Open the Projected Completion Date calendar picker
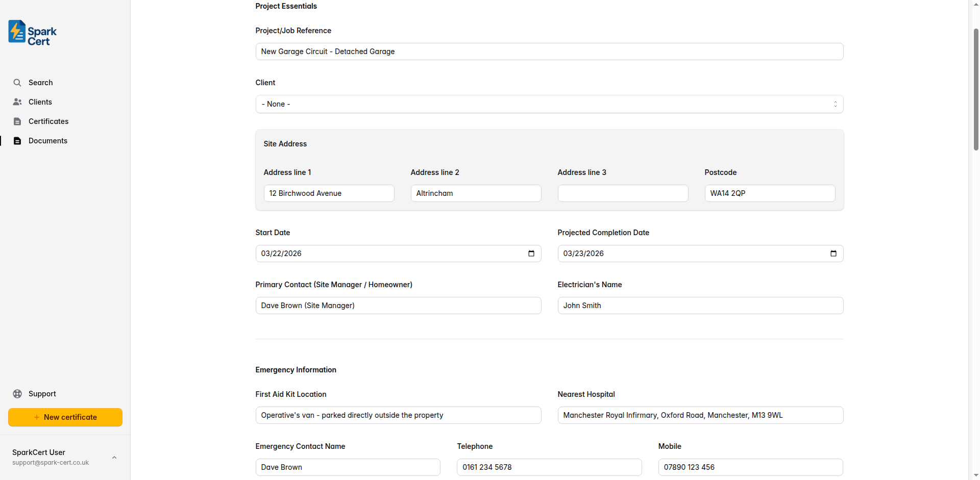The width and height of the screenshot is (980, 480). [834, 254]
